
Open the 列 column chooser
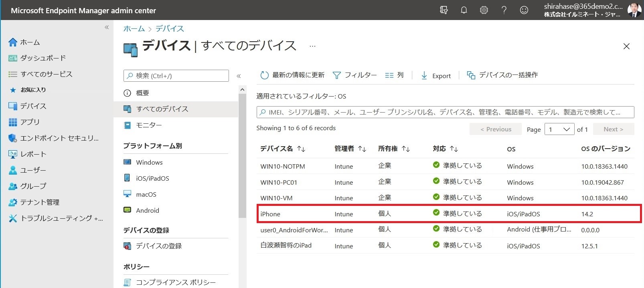tap(394, 75)
